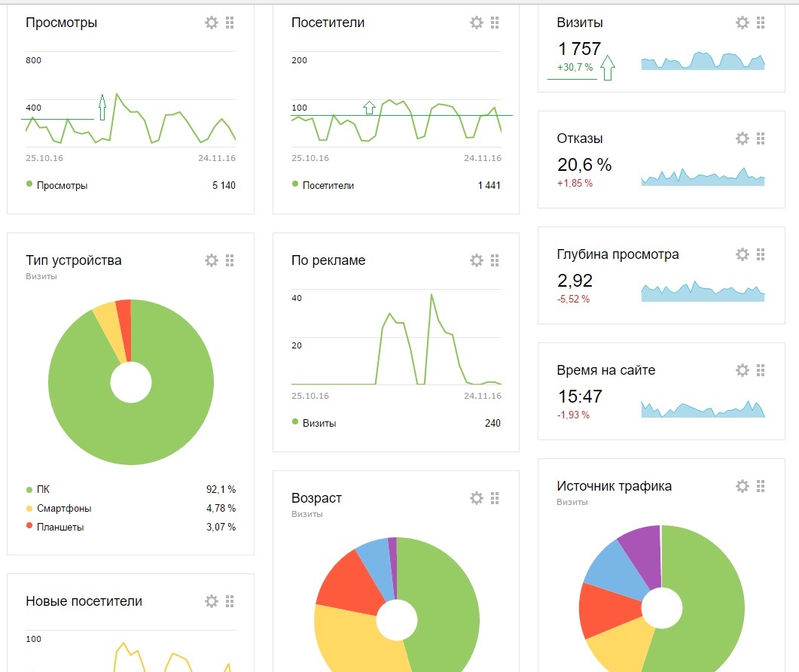Click drag handle on Новые посетители widget

pos(230,601)
